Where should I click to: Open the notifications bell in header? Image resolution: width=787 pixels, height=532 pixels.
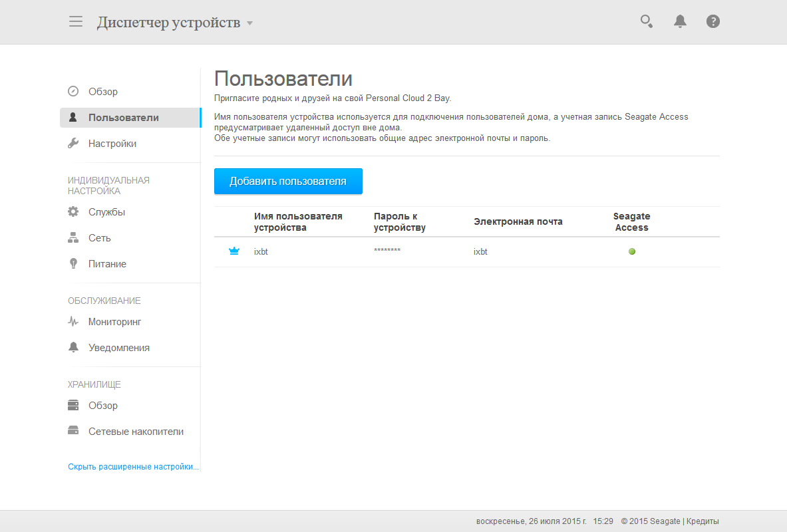coord(680,21)
